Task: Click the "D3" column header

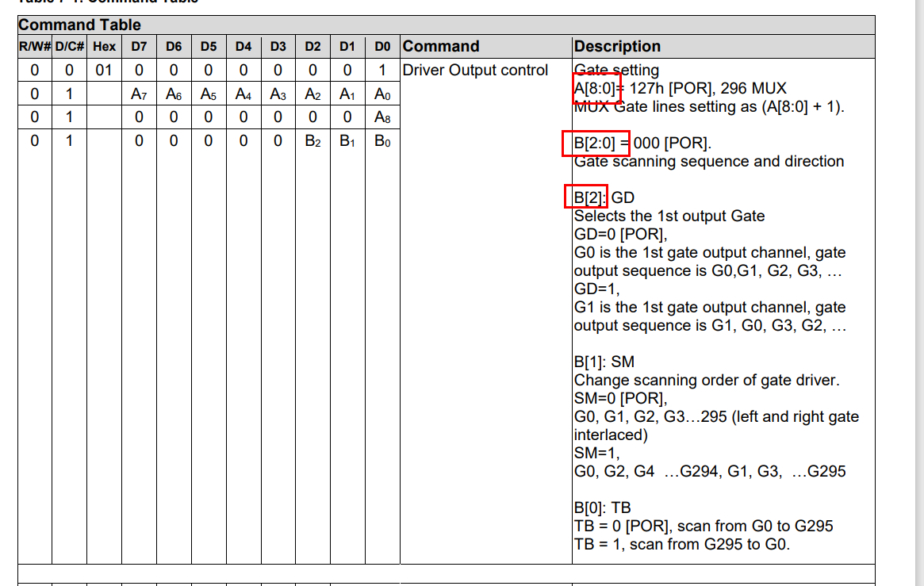Action: click(x=278, y=47)
